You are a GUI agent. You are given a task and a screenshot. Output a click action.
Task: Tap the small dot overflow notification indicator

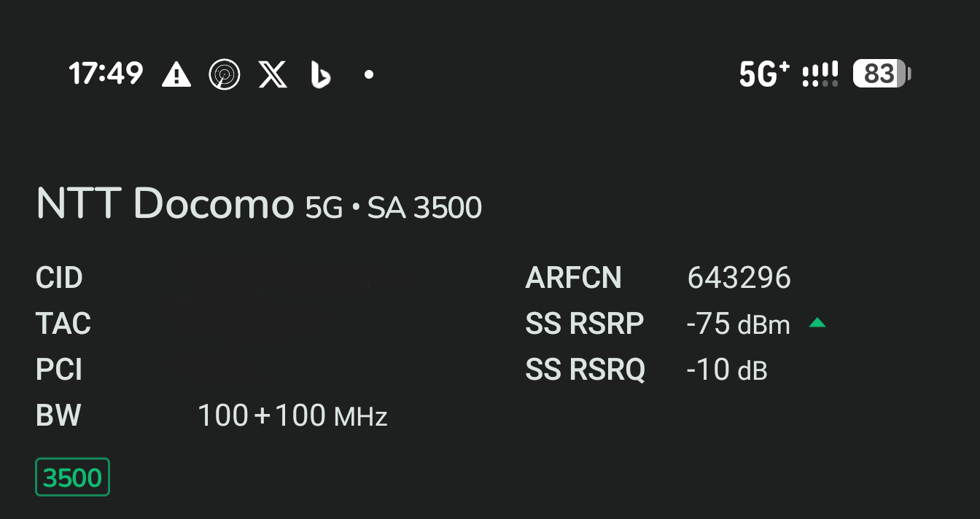tap(369, 74)
